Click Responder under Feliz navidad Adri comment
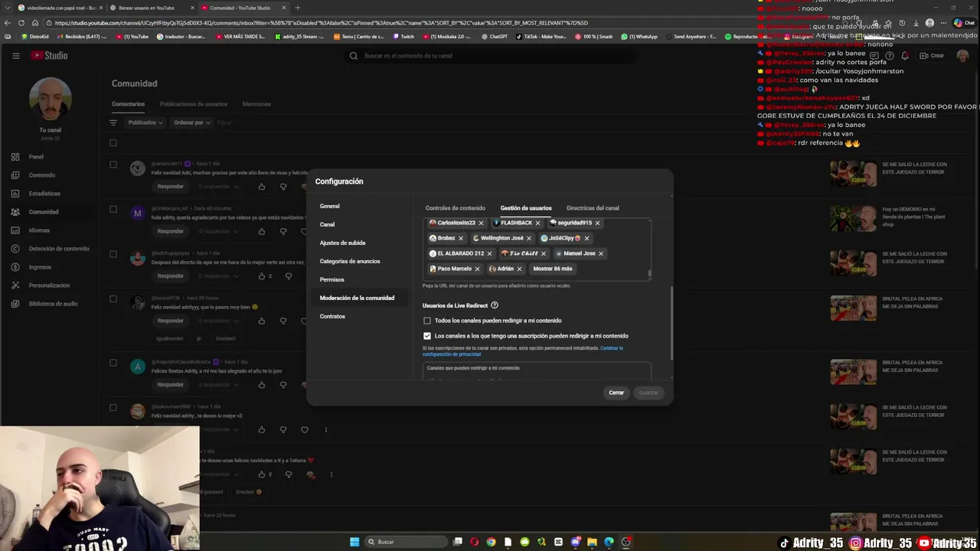Viewport: 980px width, 551px height. [x=171, y=187]
